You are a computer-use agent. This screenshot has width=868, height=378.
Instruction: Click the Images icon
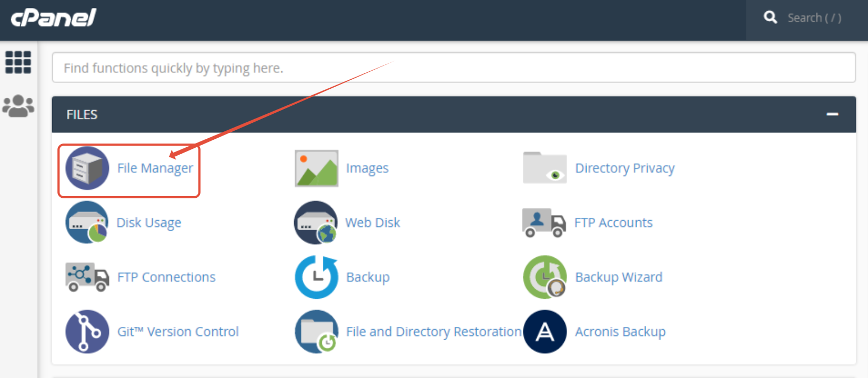coord(316,169)
